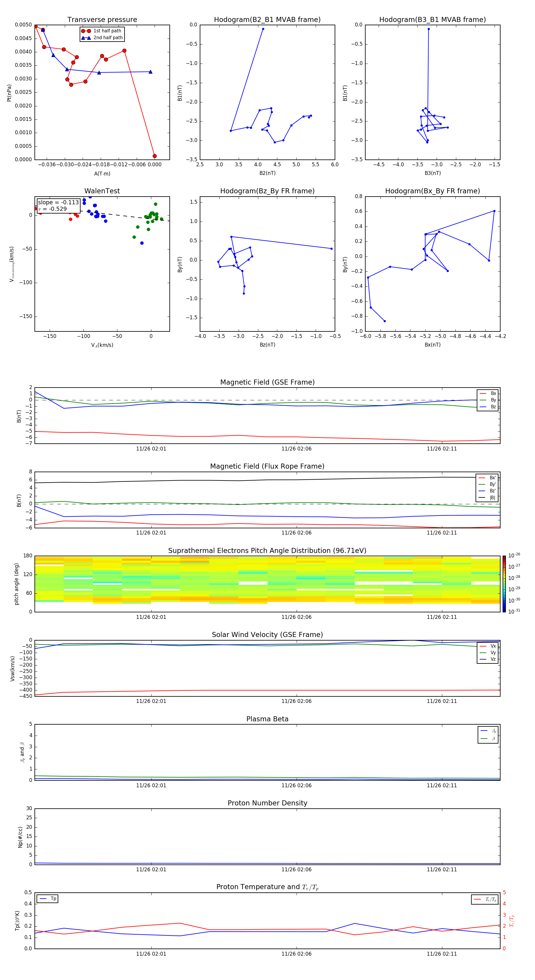This screenshot has height=980, width=535.
Task: Click the Hodogram(Bz_By FR frame) title
Action: 267,191
